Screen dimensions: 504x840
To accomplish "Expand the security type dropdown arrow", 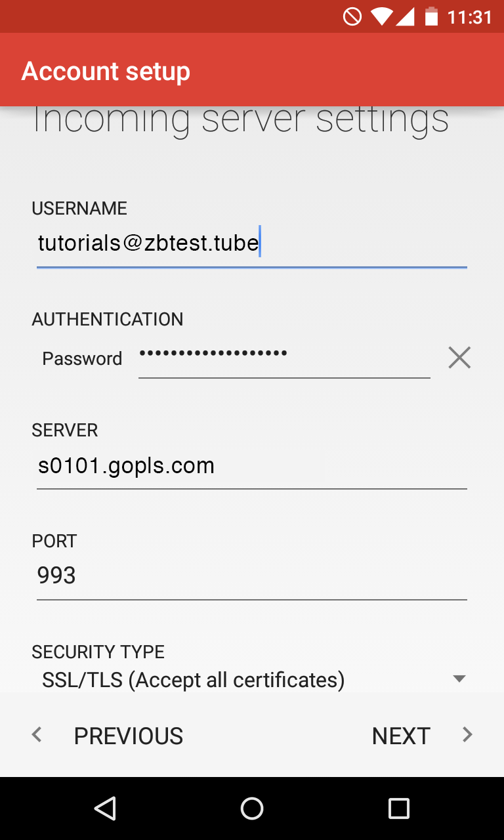I will coord(459,679).
